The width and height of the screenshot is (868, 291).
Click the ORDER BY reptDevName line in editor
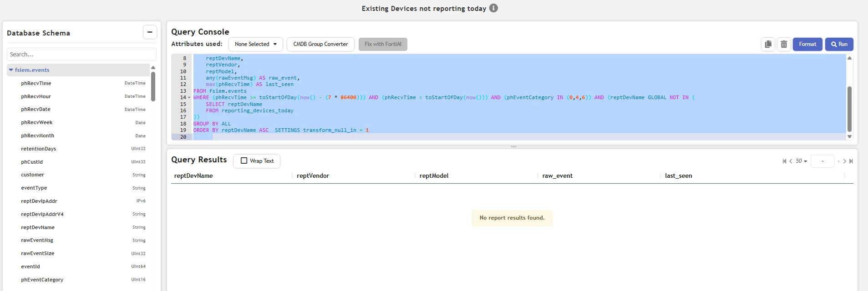click(x=281, y=130)
